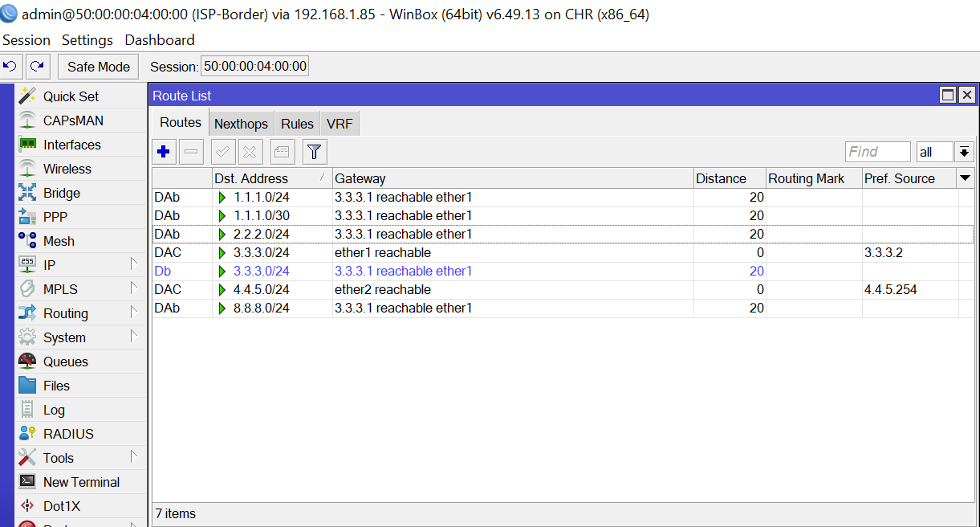
Task: Open Interfaces in the sidebar
Action: tap(71, 145)
